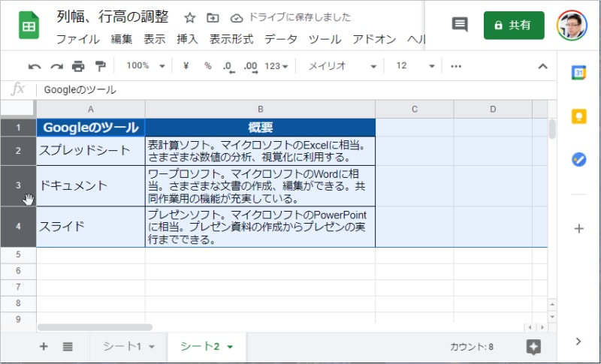
Task: Select column B header
Action: click(260, 110)
